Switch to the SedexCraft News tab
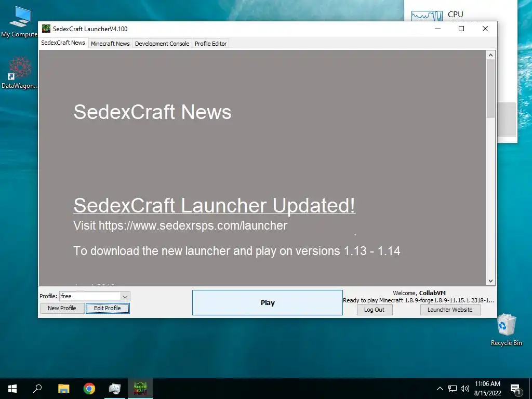This screenshot has width=532, height=399. (x=63, y=43)
